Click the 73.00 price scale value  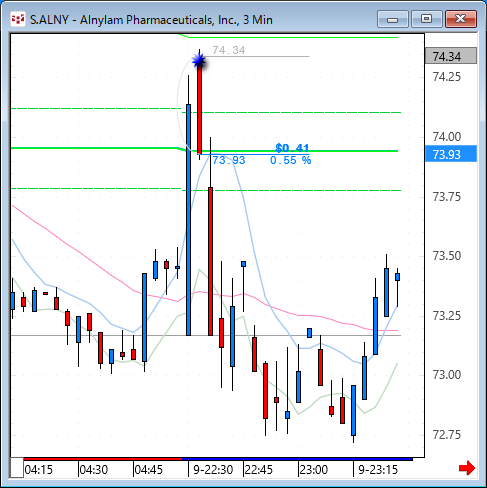point(447,375)
